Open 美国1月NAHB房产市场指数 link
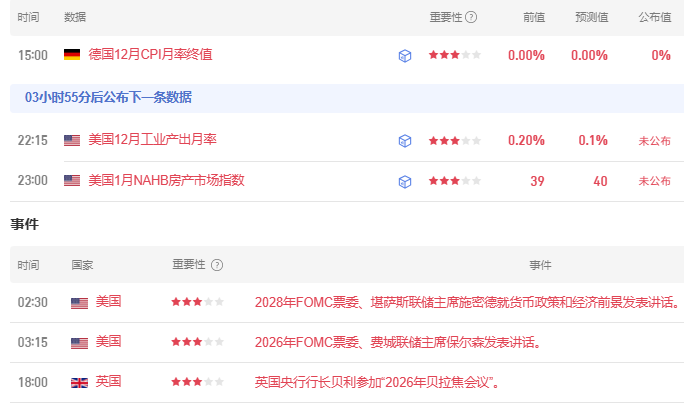This screenshot has height=413, width=684. (167, 180)
